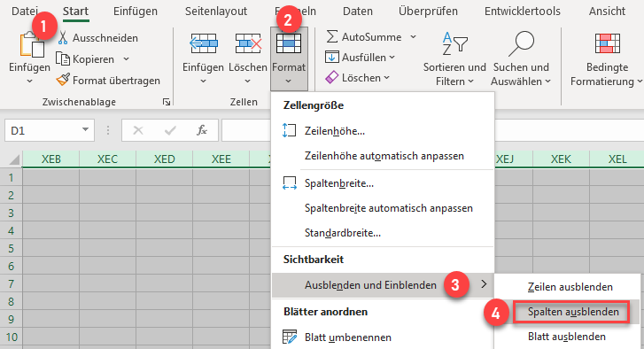Click the fx insert function icon
This screenshot has width=644, height=349.
(202, 130)
